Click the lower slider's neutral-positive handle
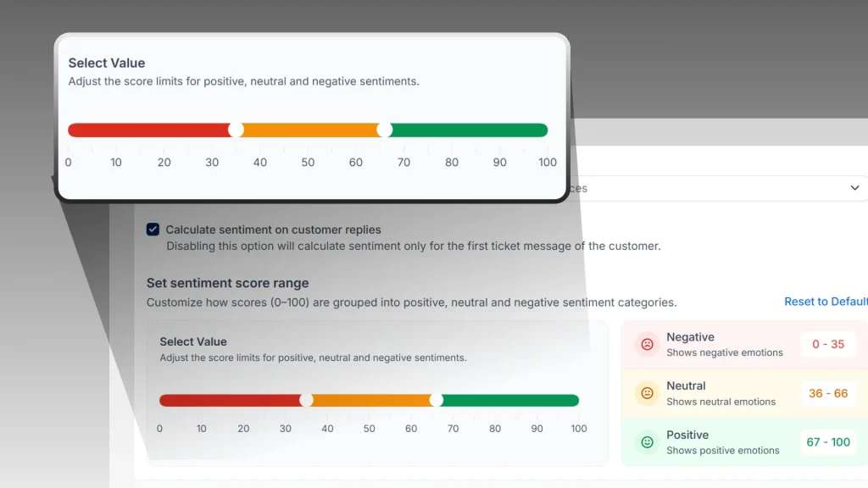This screenshot has height=488, width=868. [x=437, y=400]
